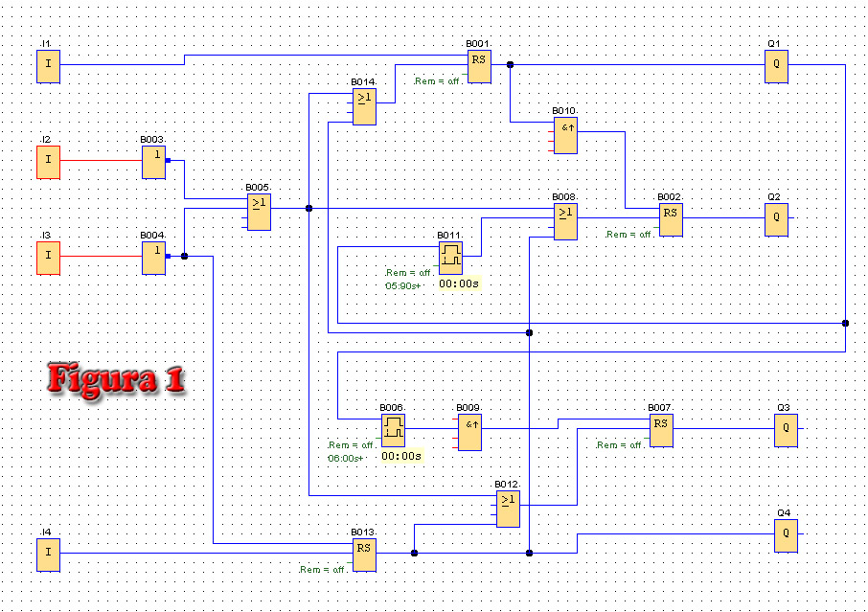Click the 06:00s+ parameter under B006

click(346, 458)
